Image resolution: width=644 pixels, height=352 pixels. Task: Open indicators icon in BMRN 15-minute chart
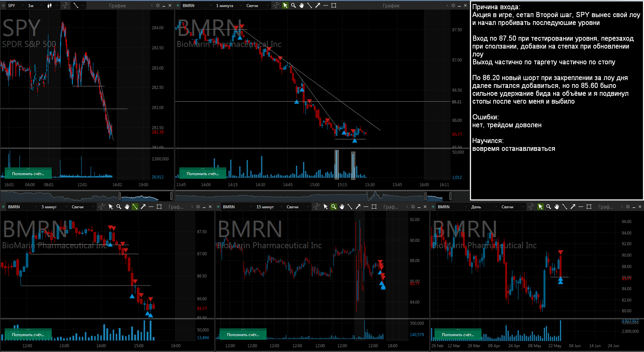point(317,207)
